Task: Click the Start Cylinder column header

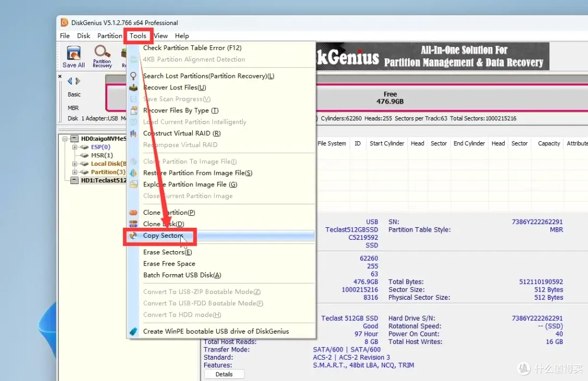Action: (x=387, y=143)
